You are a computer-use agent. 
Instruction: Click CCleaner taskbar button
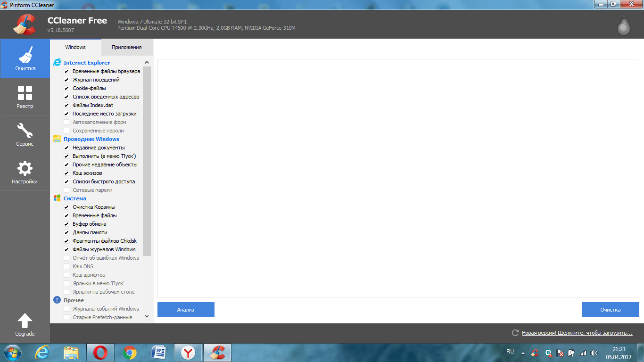pyautogui.click(x=217, y=352)
